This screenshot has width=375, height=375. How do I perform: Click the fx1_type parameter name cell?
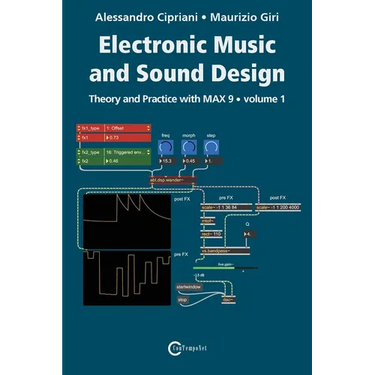point(90,128)
